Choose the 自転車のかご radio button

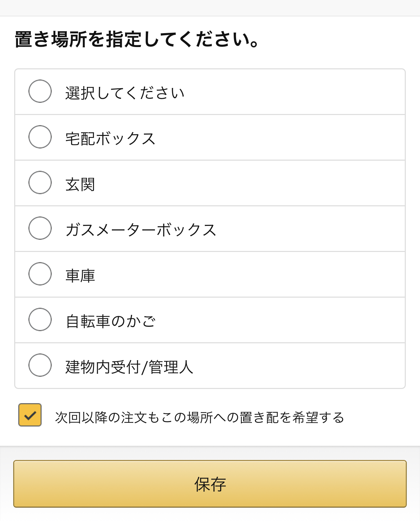pos(40,320)
